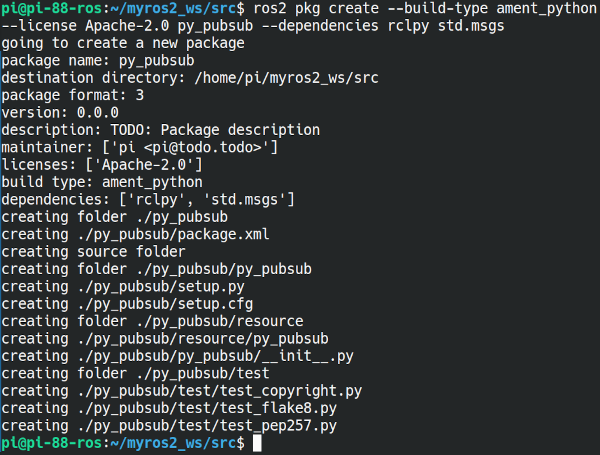Click the 'description: TODO: Package description' line
This screenshot has width=600, height=455.
[x=161, y=130]
